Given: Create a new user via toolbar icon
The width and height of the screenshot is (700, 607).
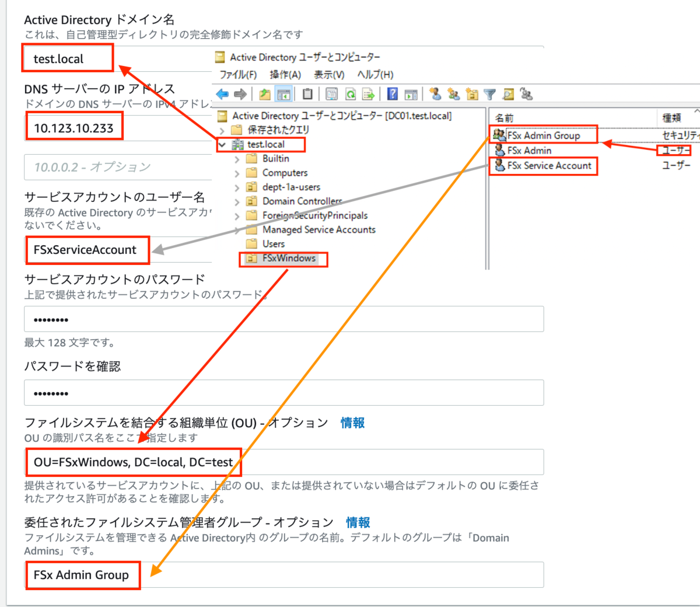Looking at the screenshot, I should pyautogui.click(x=435, y=93).
